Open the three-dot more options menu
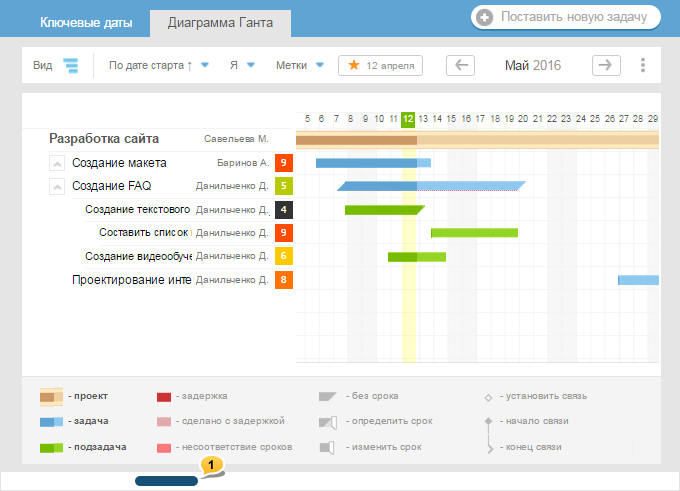 [x=642, y=66]
